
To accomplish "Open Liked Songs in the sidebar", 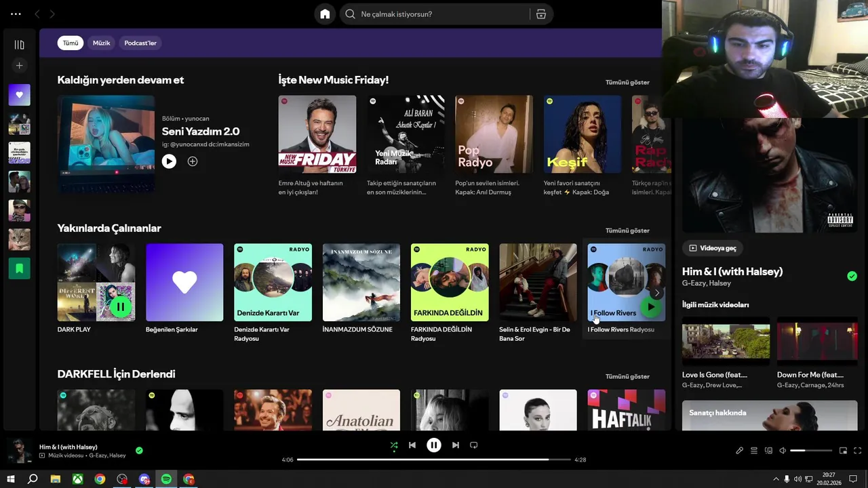I will click(19, 95).
